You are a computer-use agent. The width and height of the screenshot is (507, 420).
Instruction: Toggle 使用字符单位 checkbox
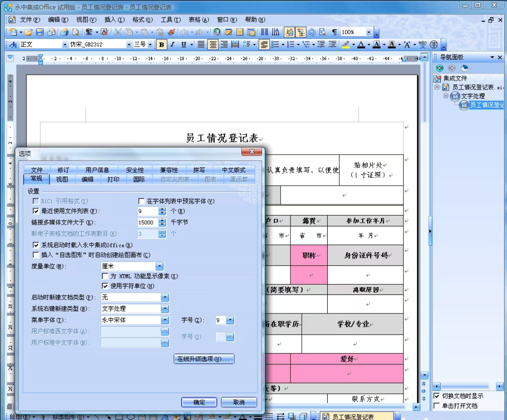[105, 286]
